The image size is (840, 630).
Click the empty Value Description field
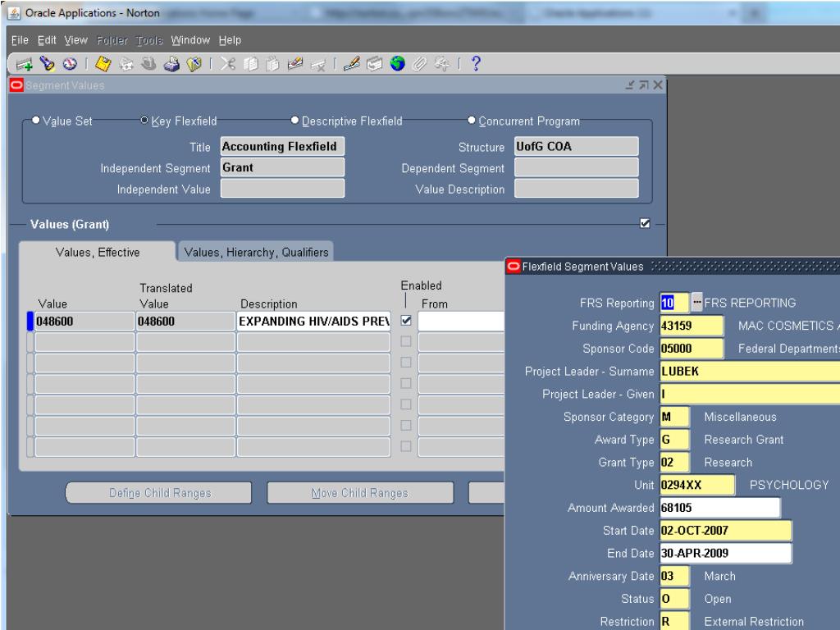577,189
